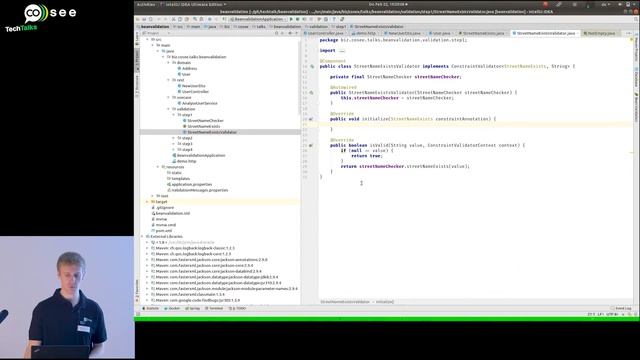
Task: Click the Activities button in Ubuntu top bar
Action: 146,4
